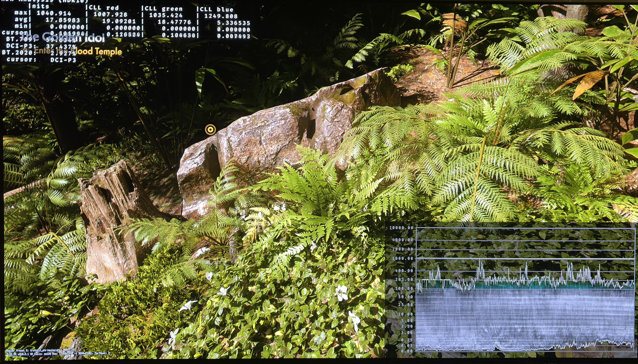
Task: Click the max nits value 1040.914
Action: [54, 13]
